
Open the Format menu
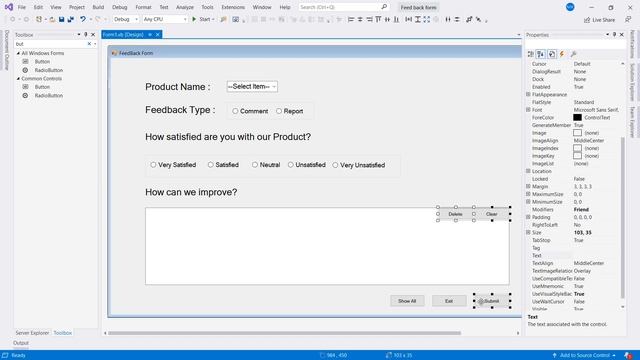pos(143,7)
